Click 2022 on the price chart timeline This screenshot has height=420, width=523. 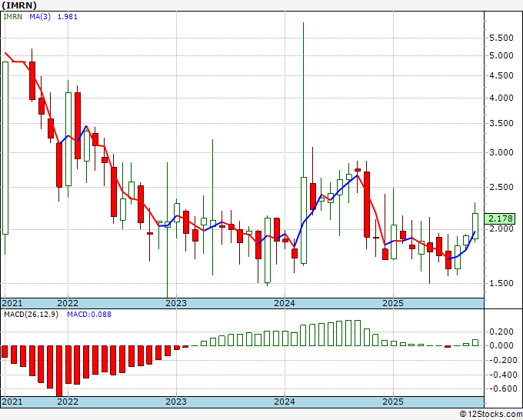coord(68,303)
